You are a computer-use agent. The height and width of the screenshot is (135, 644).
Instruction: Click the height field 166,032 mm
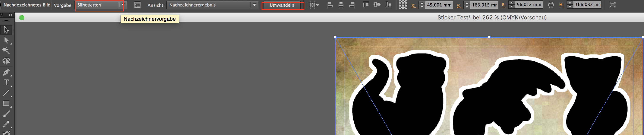587,5
